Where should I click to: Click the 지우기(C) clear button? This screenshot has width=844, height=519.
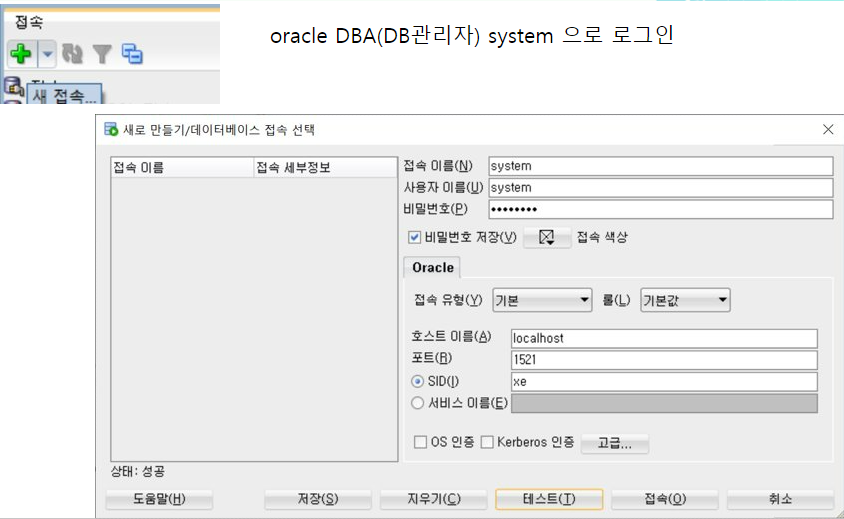click(434, 499)
